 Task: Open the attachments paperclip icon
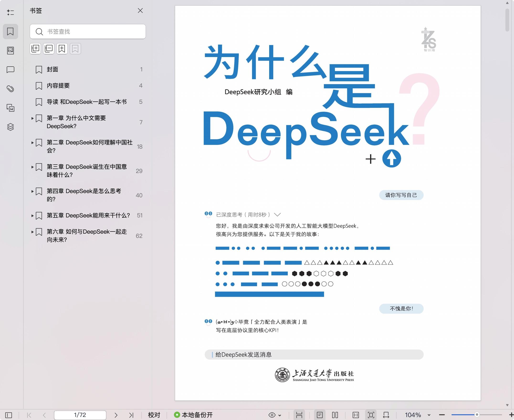pos(10,89)
